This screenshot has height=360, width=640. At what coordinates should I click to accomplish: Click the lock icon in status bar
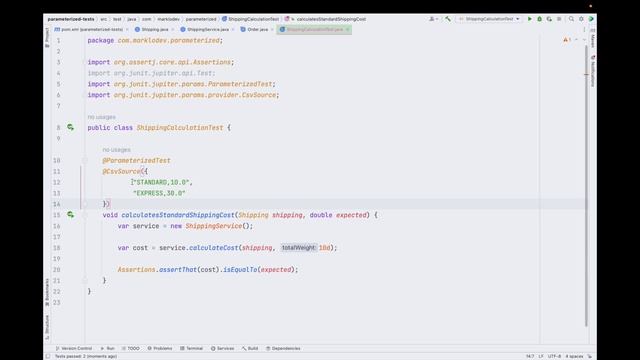point(590,356)
